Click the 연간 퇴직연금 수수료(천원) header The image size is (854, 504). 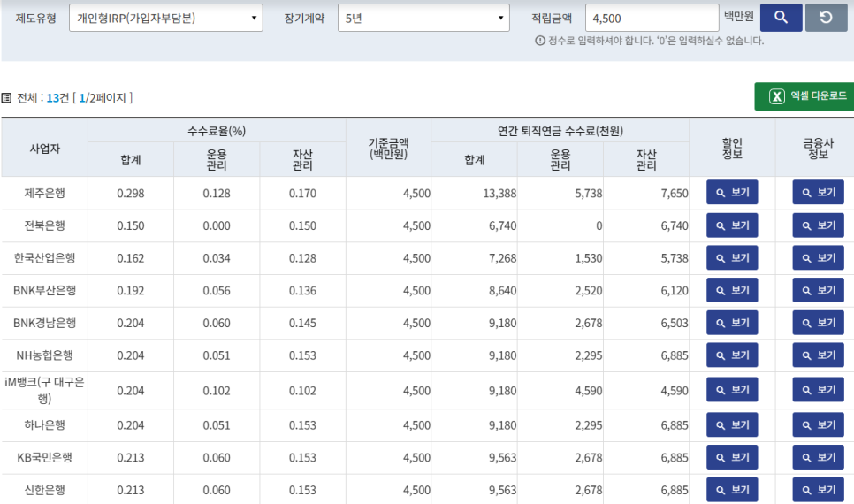560,131
